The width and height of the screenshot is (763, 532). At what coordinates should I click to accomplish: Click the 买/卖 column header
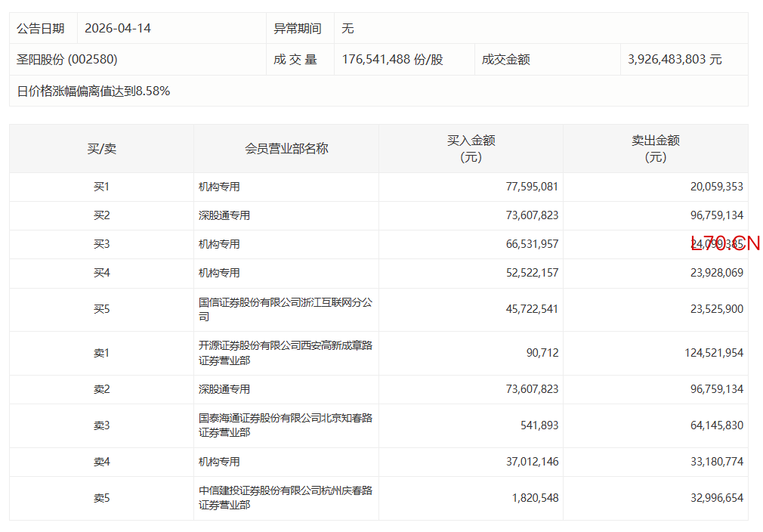[101, 149]
